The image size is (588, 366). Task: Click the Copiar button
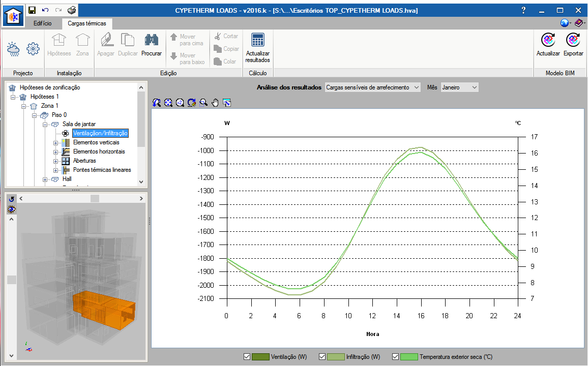click(x=226, y=49)
